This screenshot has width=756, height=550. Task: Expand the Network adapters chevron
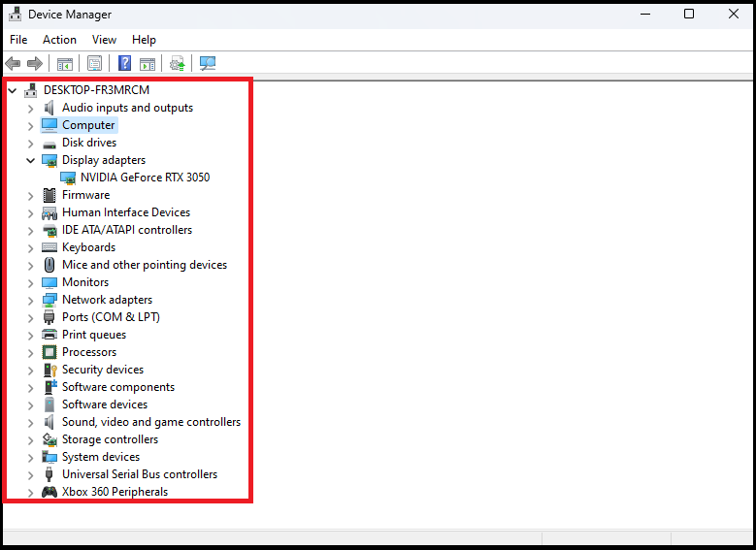(x=30, y=301)
